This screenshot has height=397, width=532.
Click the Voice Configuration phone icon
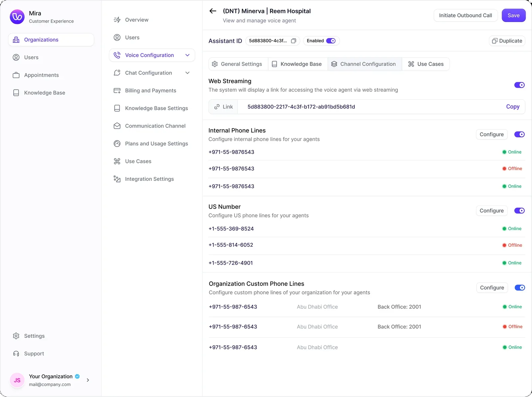(117, 55)
